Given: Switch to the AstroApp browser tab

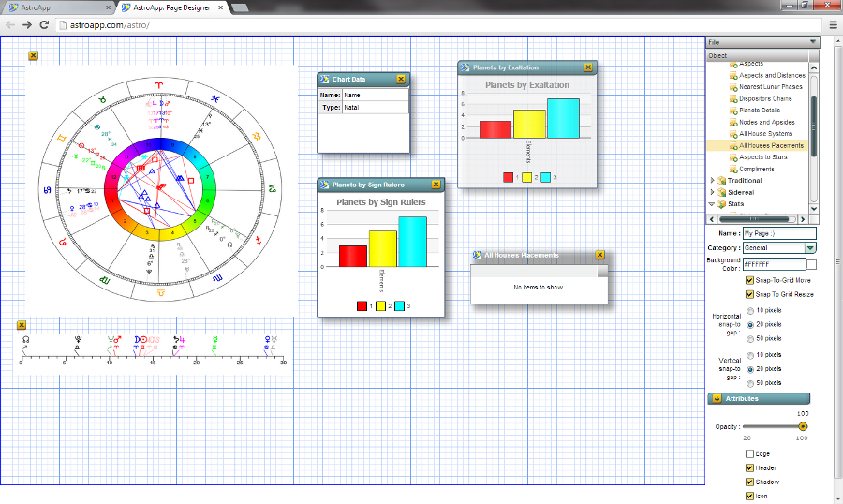Looking at the screenshot, I should pyautogui.click(x=56, y=7).
